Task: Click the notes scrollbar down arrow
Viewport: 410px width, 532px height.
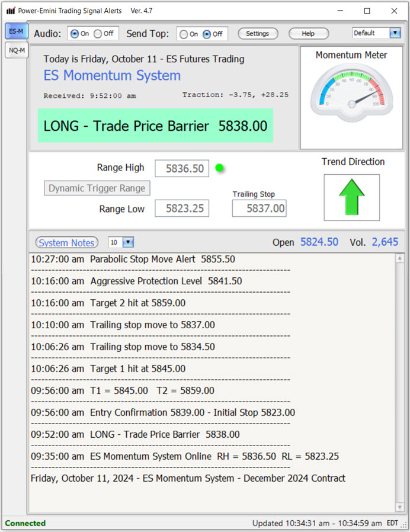Action: click(x=400, y=507)
